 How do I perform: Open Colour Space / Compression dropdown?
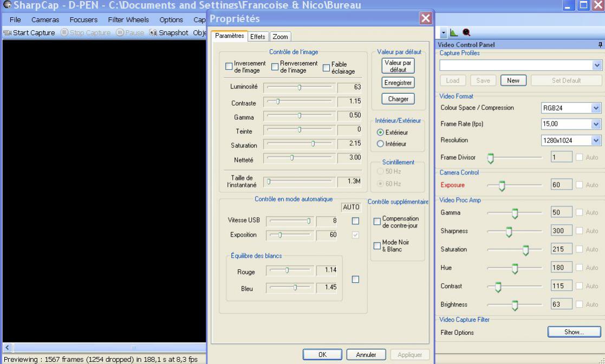coord(596,108)
